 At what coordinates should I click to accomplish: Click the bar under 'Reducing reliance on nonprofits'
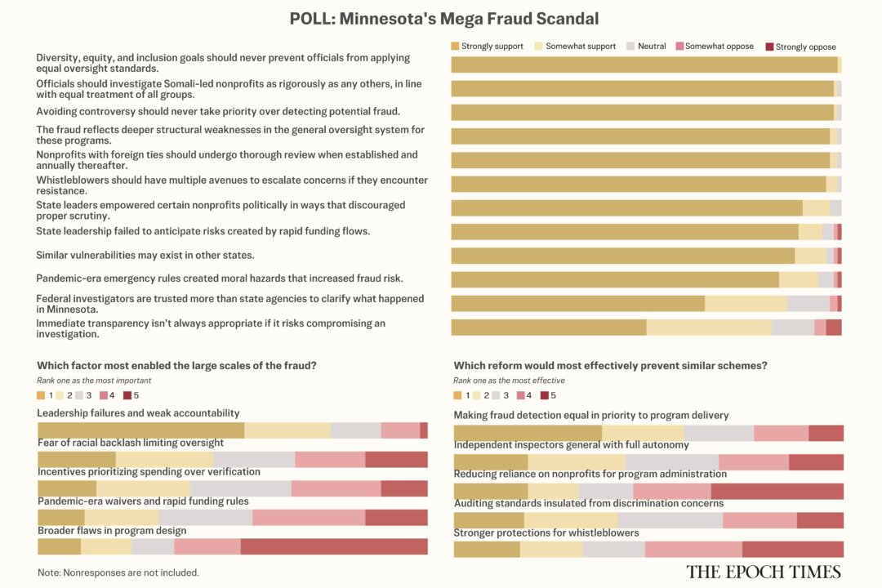point(648,491)
